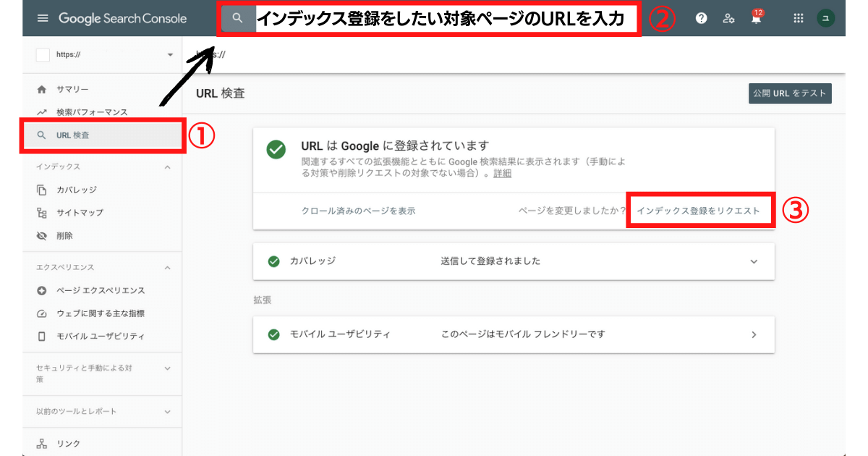868x456 pixels.
Task: Open the hamburger main menu
Action: tap(43, 18)
